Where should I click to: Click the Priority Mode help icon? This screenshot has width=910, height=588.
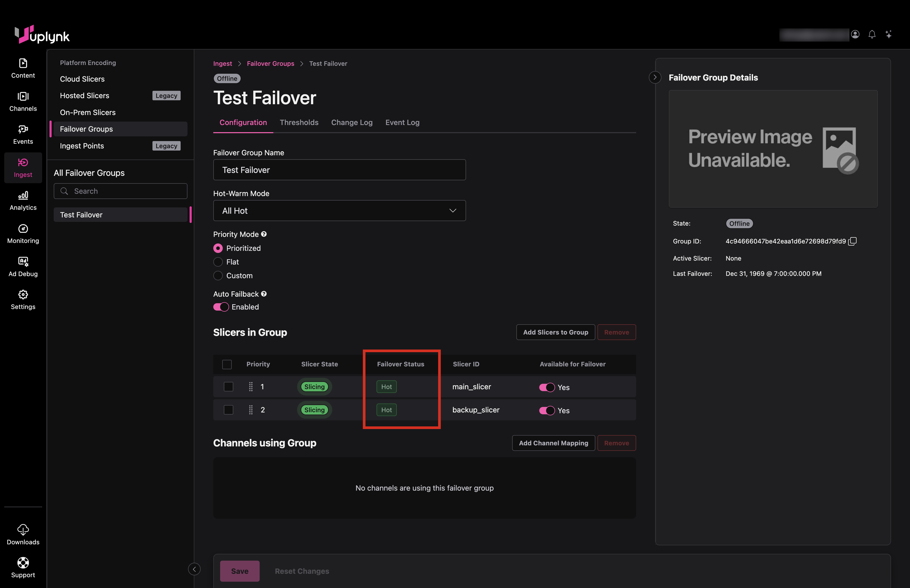(264, 234)
